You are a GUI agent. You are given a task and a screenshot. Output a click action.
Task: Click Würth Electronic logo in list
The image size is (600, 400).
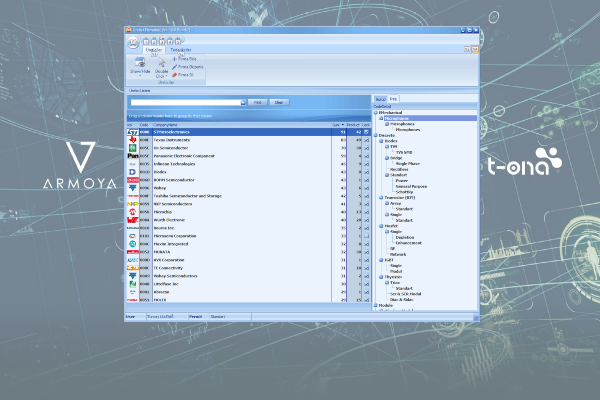tap(132, 220)
